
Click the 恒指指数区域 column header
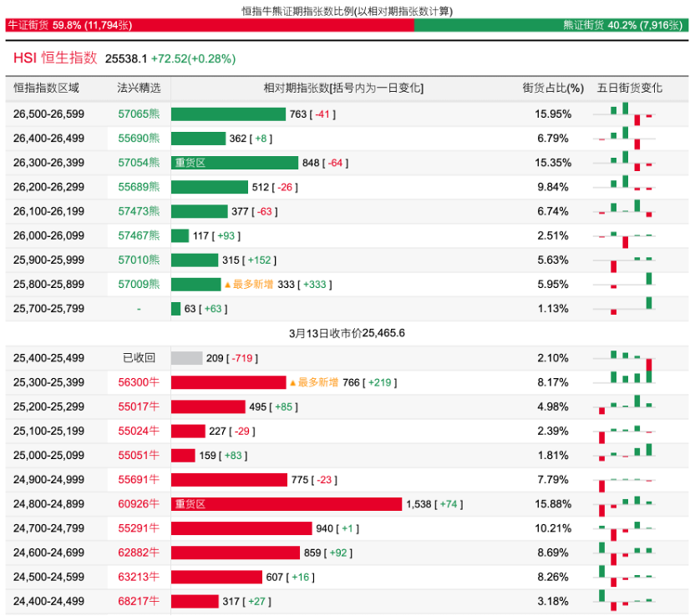(47, 88)
